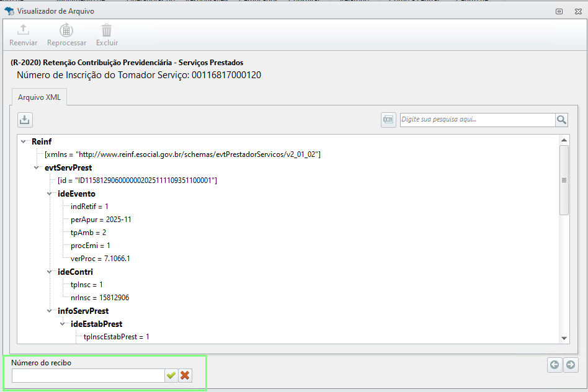Select the 'verProc = 7.1066.1' row
The height and width of the screenshot is (392, 588).
[x=100, y=259]
